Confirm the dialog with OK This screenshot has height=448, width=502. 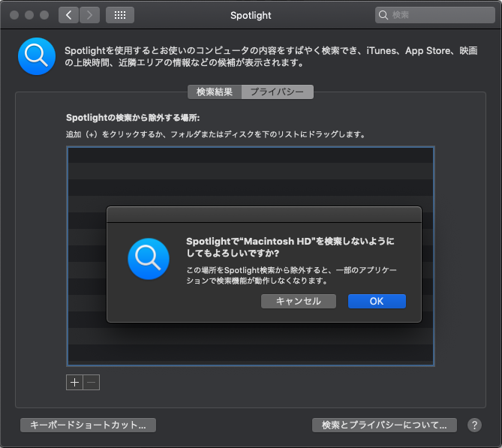point(377,302)
